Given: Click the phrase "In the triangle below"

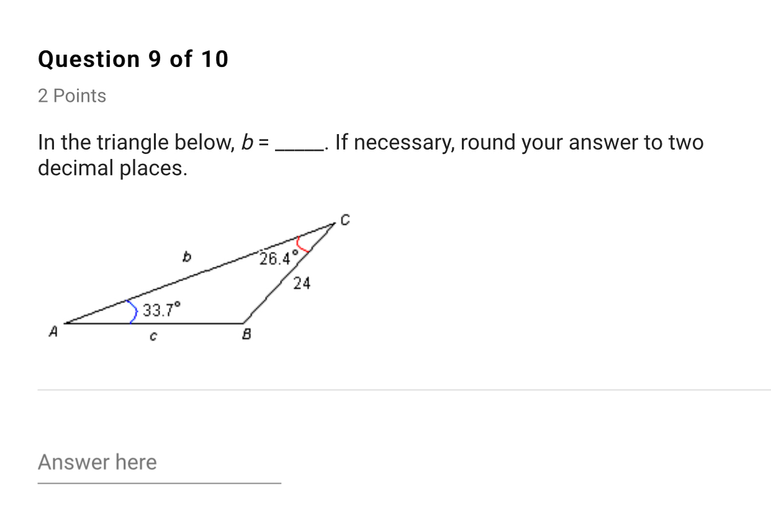Looking at the screenshot, I should point(134,143).
